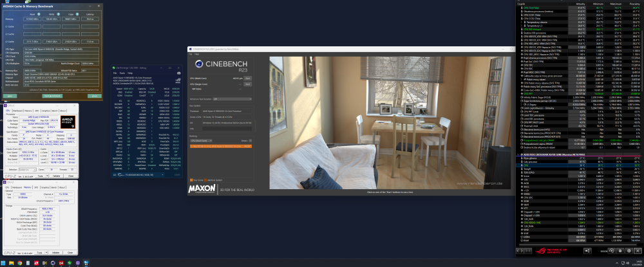The image size is (644, 267).
Task: Open File Explorer from taskbar
Action: click(12, 263)
